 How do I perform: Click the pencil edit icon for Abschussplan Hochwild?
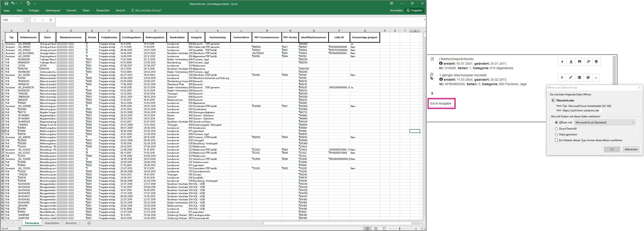pyautogui.click(x=571, y=78)
